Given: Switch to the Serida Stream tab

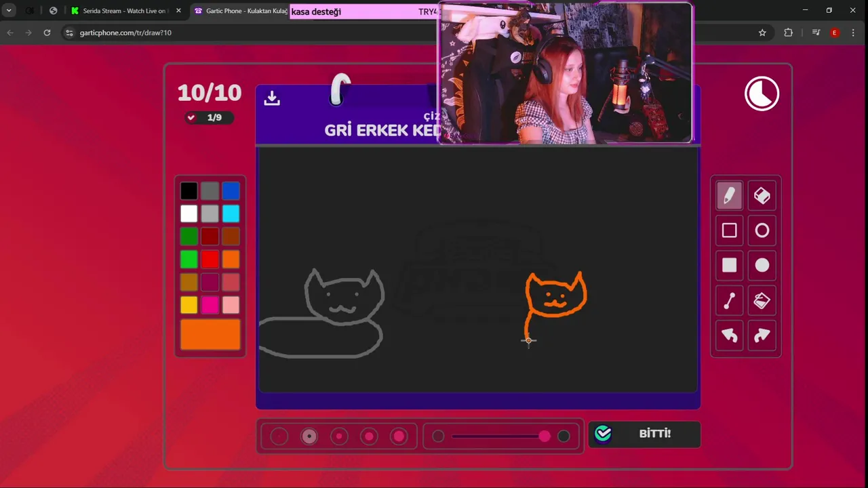Looking at the screenshot, I should coord(126,11).
